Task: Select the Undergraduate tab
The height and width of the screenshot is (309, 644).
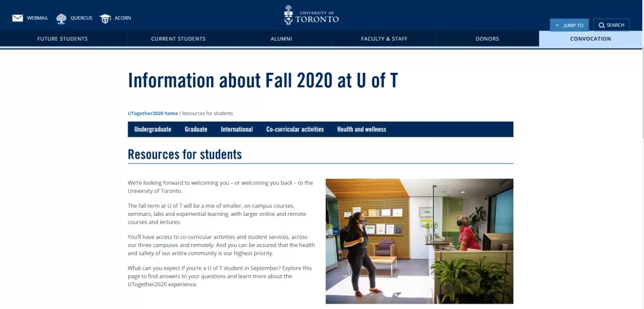Action: click(x=153, y=129)
